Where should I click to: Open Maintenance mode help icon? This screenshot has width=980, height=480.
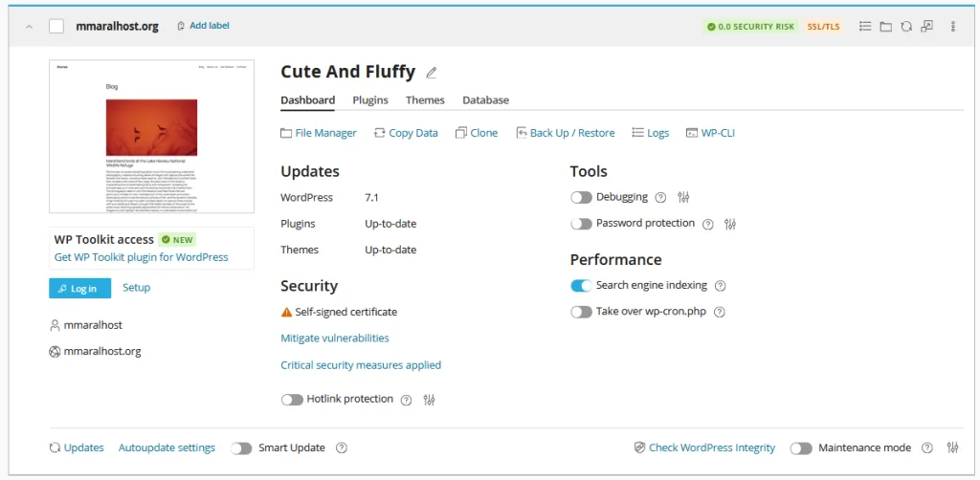coord(927,448)
